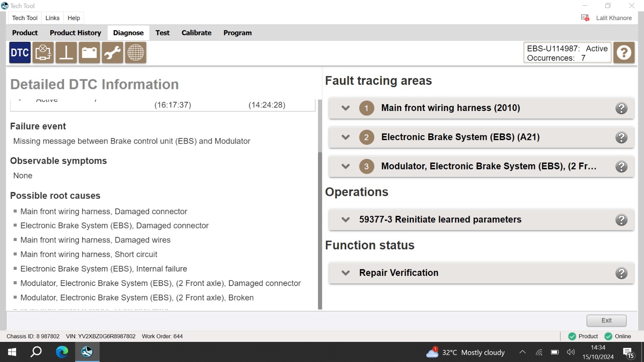Viewport: 644px width, 362px height.
Task: Click the EBS-U114987 Active status box
Action: click(567, 53)
